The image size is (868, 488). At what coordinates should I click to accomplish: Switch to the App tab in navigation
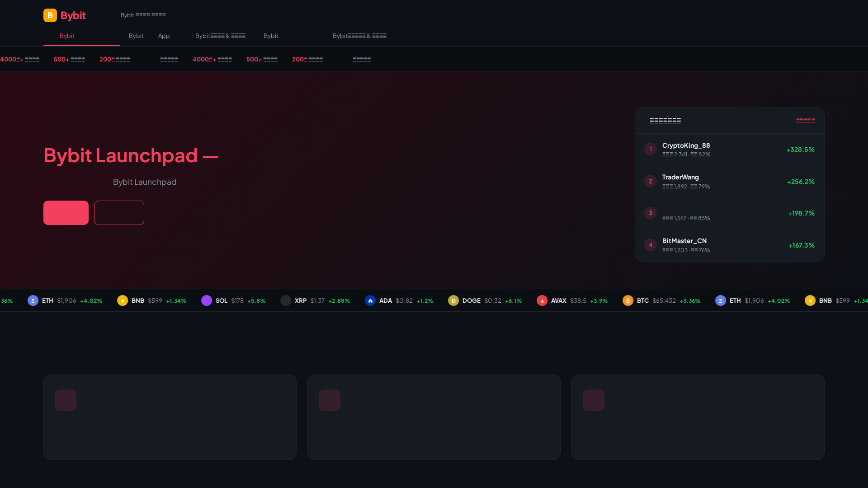164,36
